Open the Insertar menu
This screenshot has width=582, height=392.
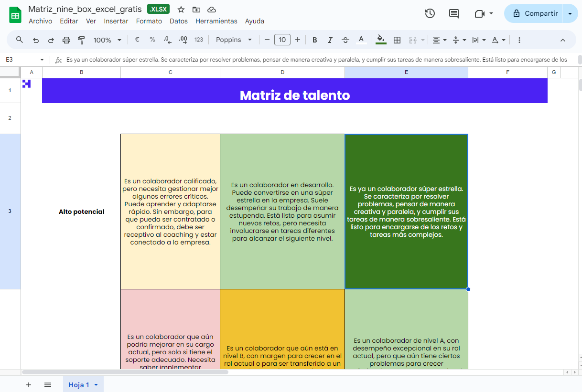tap(117, 21)
